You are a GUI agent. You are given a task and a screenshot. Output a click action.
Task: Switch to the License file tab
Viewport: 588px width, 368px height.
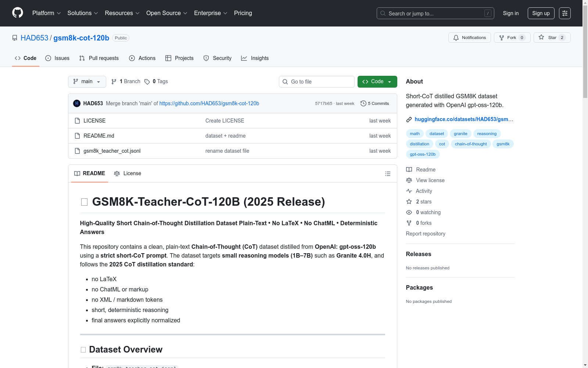coord(128,173)
